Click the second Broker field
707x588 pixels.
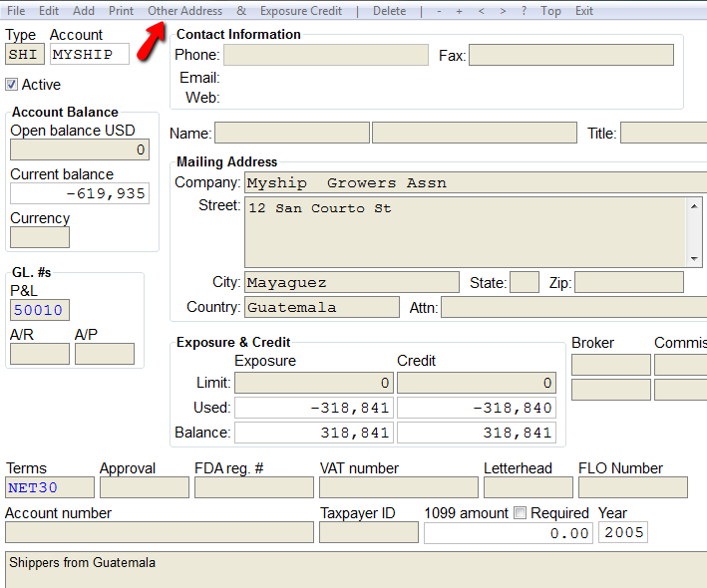pyautogui.click(x=611, y=390)
